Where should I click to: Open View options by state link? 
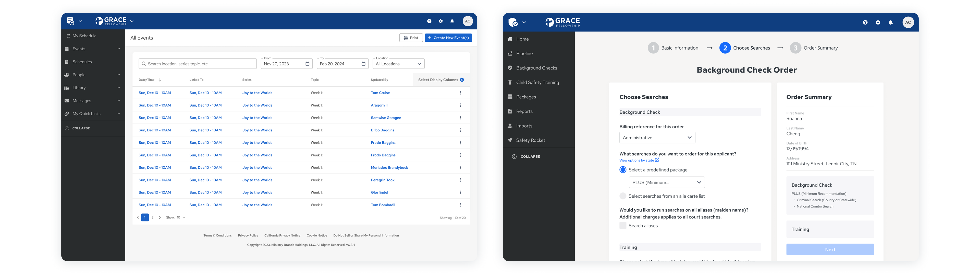pos(636,161)
